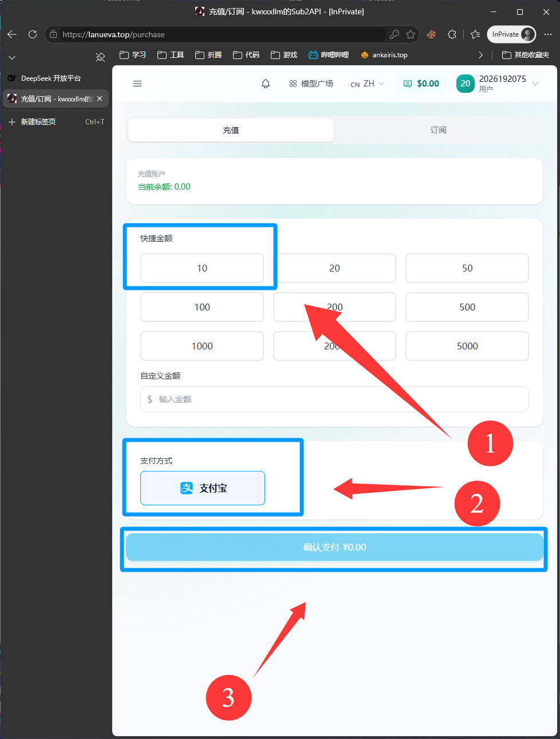Select the 500 quick amount
This screenshot has height=739, width=560.
click(467, 307)
